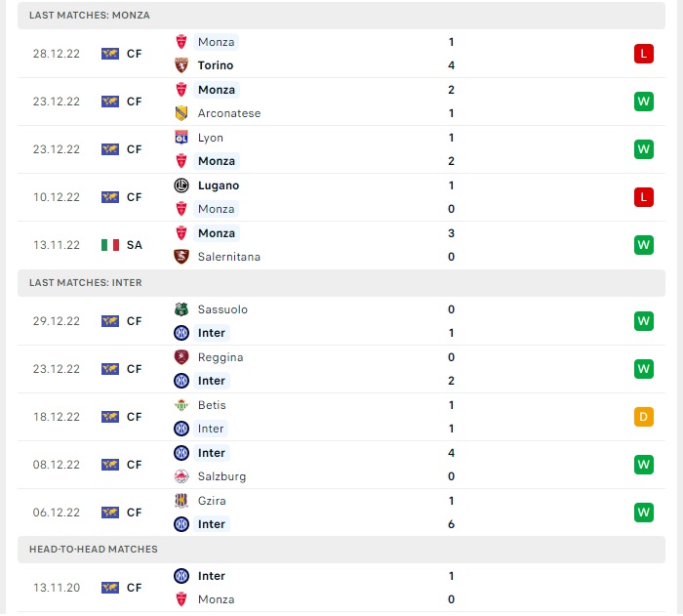683x616 pixels.
Task: Open the Monza team link in Salernitana match
Action: [217, 233]
